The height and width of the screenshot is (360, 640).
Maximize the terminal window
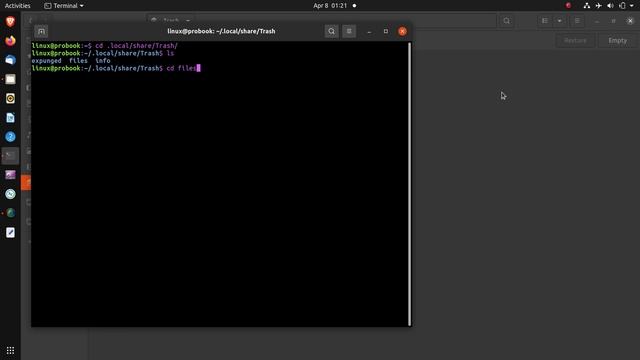[386, 31]
